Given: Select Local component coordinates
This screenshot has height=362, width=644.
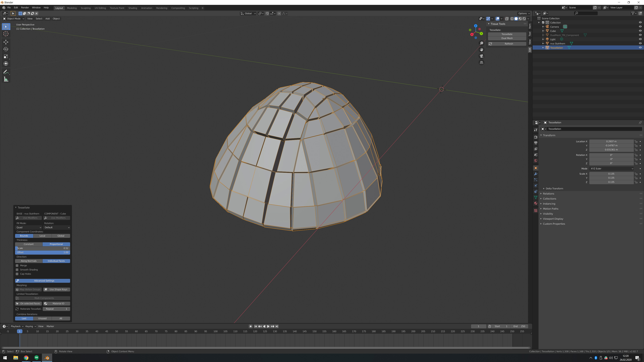Looking at the screenshot, I should coord(42,236).
